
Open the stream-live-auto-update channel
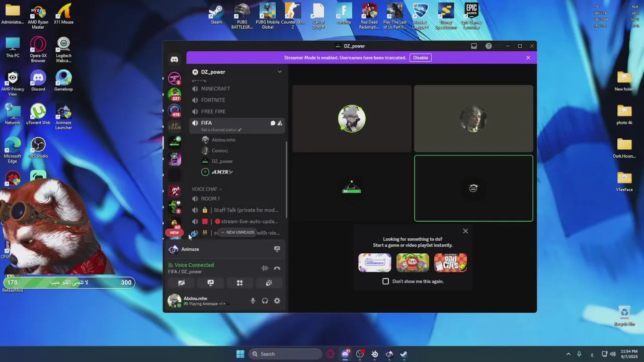236,221
